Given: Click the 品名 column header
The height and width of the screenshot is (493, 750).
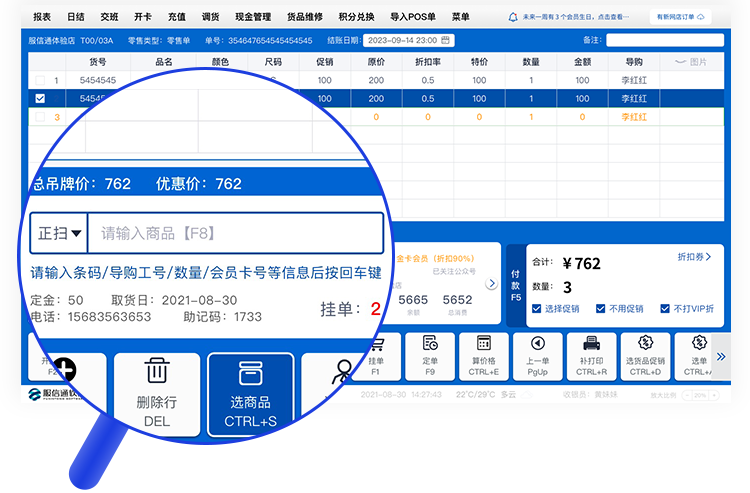Looking at the screenshot, I should coord(164,62).
